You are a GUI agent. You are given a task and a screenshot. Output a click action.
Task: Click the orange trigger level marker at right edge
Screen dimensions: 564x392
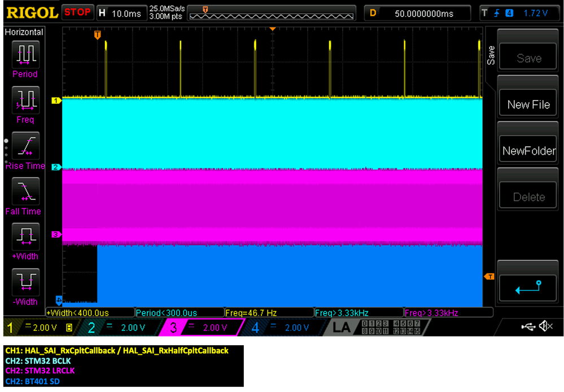coord(489,276)
